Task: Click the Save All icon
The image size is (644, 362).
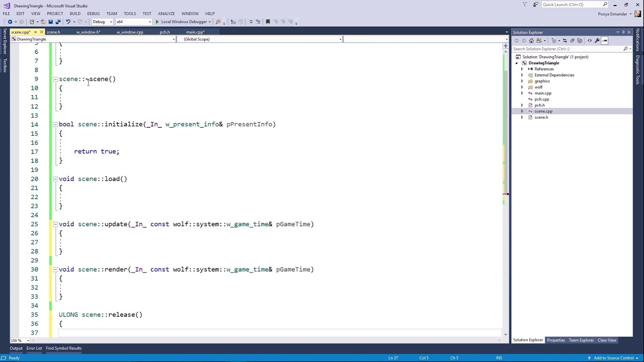Action: point(58,22)
